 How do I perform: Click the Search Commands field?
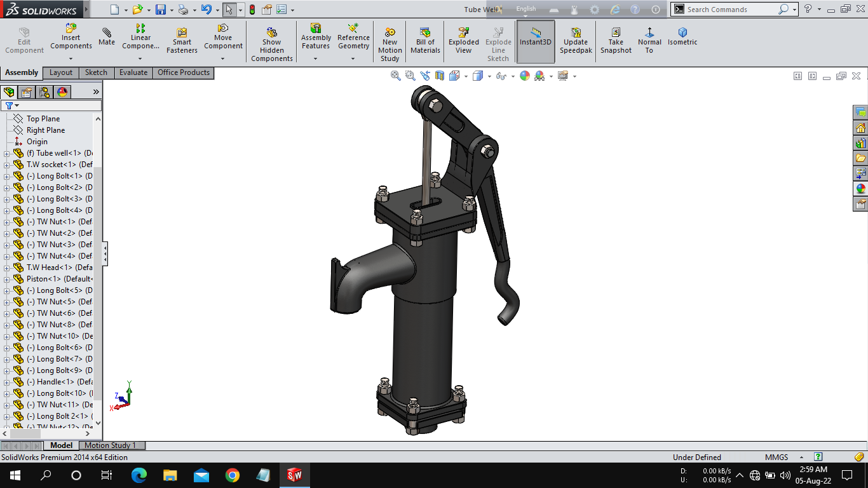point(731,10)
